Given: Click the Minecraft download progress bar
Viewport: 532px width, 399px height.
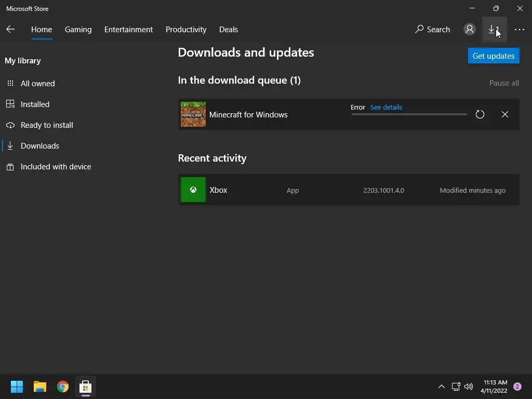Looking at the screenshot, I should [x=409, y=114].
